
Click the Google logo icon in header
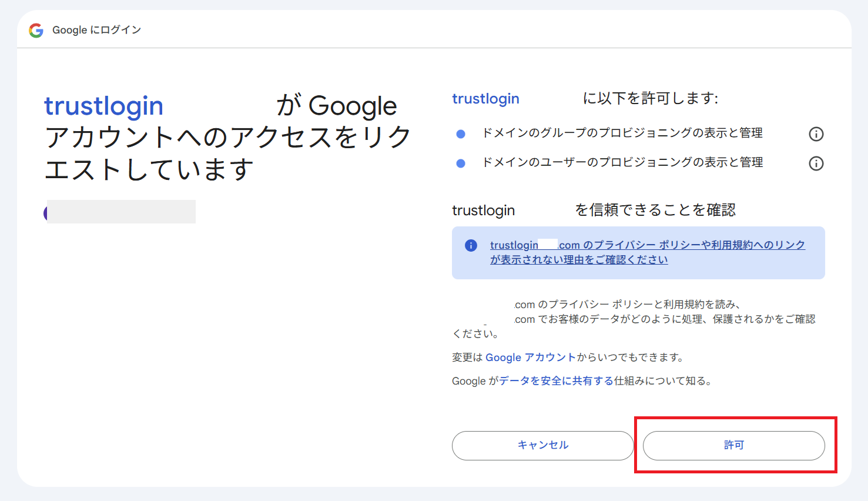click(x=36, y=31)
